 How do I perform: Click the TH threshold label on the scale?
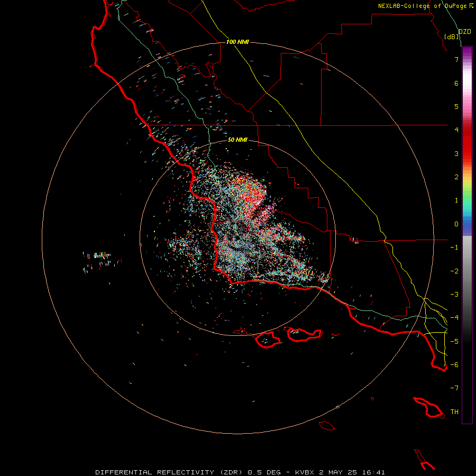coord(454,412)
